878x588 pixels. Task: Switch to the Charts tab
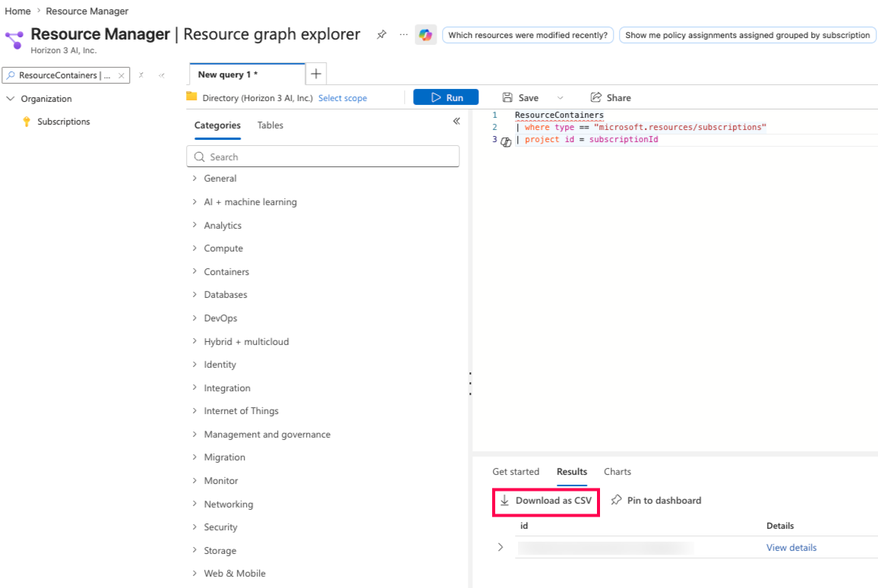point(617,472)
